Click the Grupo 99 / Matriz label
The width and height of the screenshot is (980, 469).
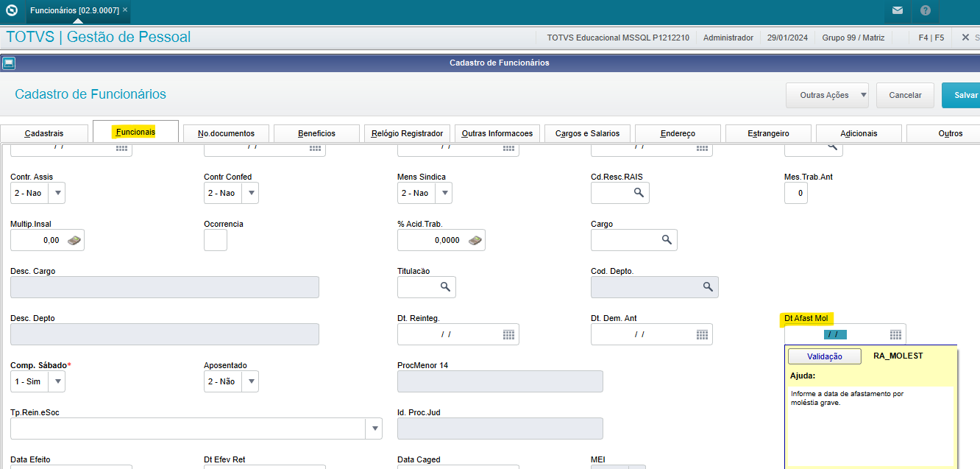[x=853, y=38]
